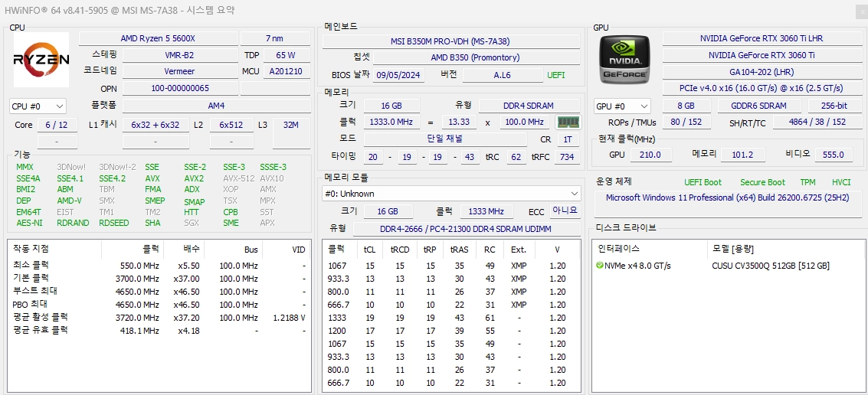Select the 1T command rate field

coord(568,139)
